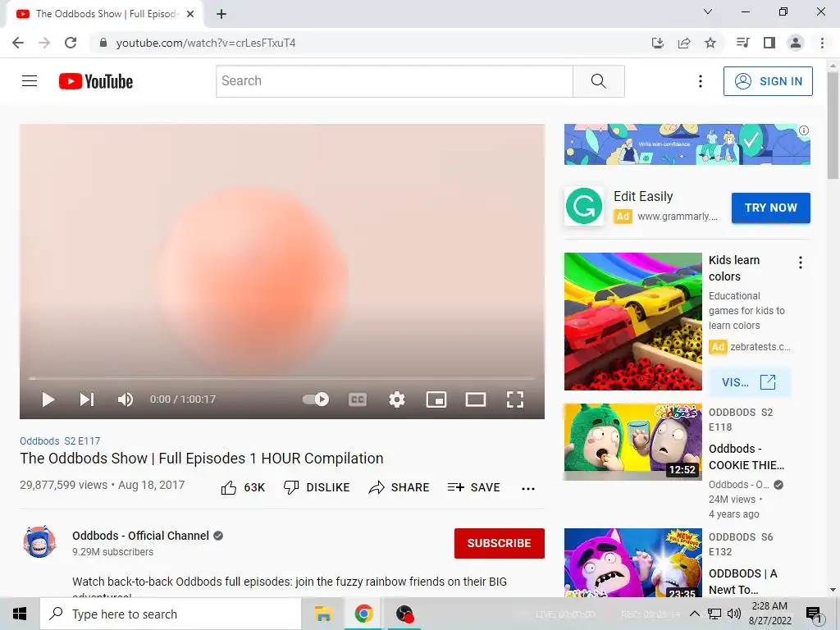Go to YouTube home via logo

tap(96, 81)
